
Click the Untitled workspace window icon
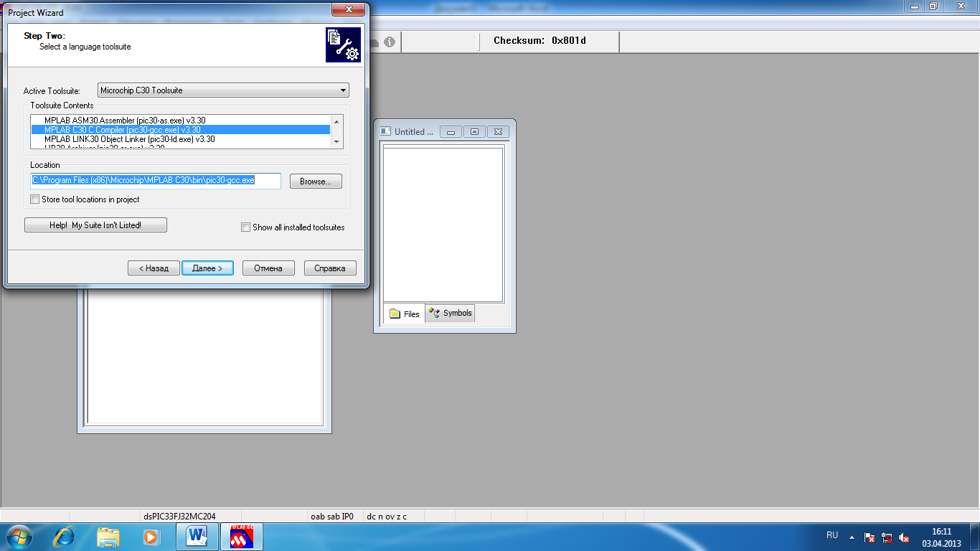coord(385,131)
